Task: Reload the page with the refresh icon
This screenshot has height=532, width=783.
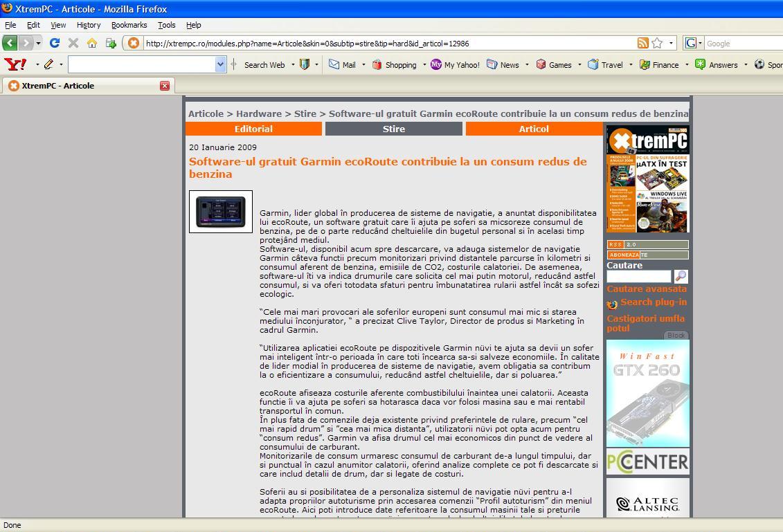Action: (x=55, y=43)
